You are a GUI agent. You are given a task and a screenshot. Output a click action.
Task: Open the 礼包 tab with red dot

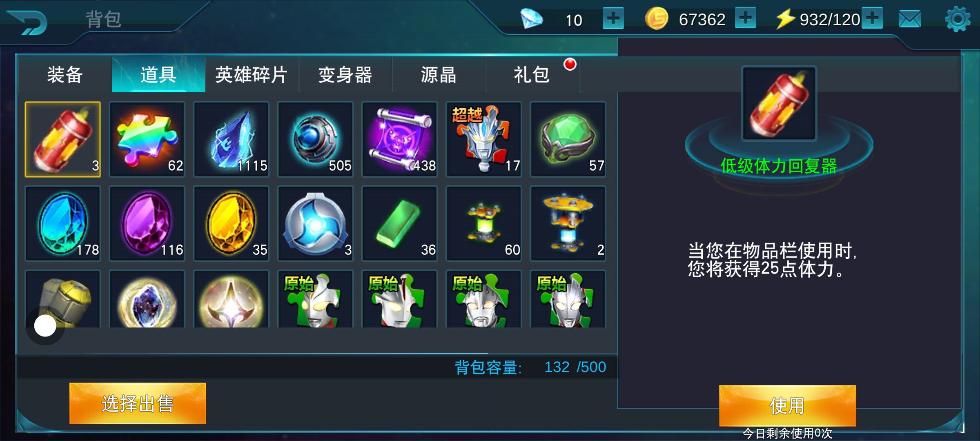point(532,75)
